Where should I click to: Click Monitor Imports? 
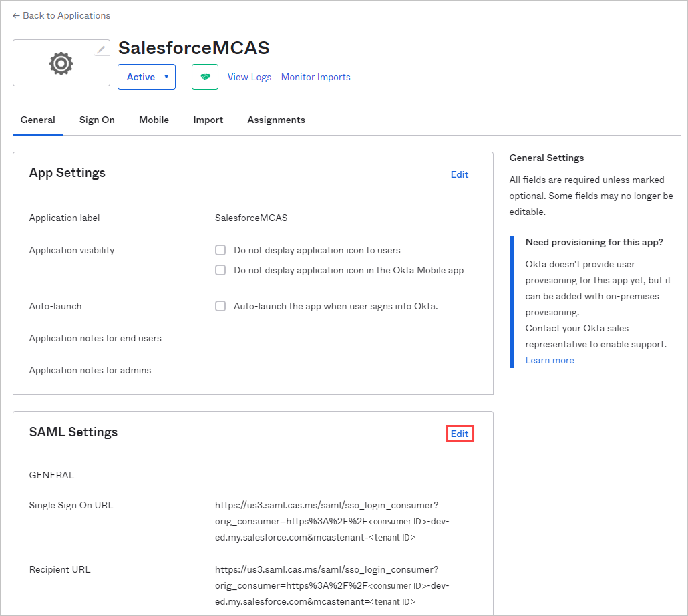click(315, 76)
